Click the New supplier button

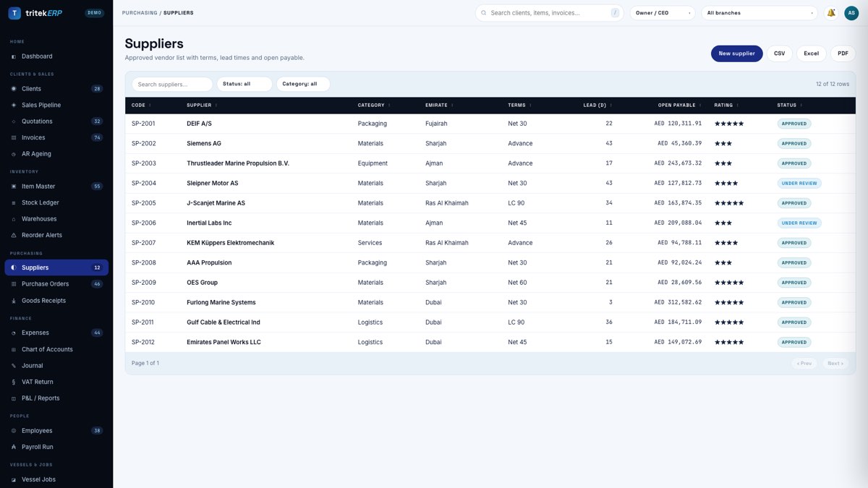tap(736, 53)
